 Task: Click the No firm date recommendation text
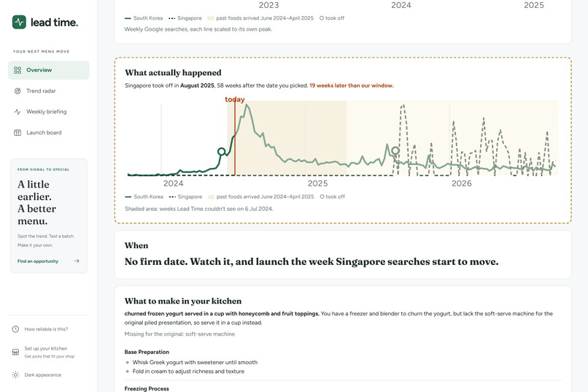point(312,262)
